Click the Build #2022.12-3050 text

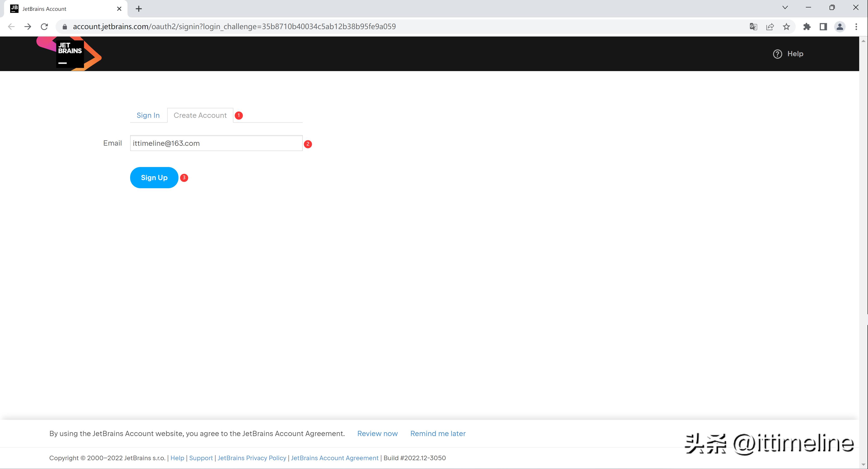point(415,458)
